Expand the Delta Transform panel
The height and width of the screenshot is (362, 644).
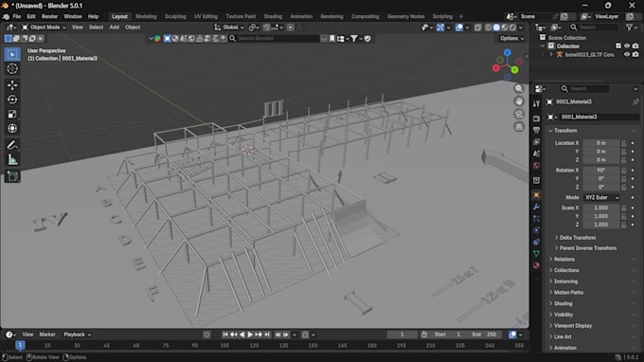pos(578,238)
